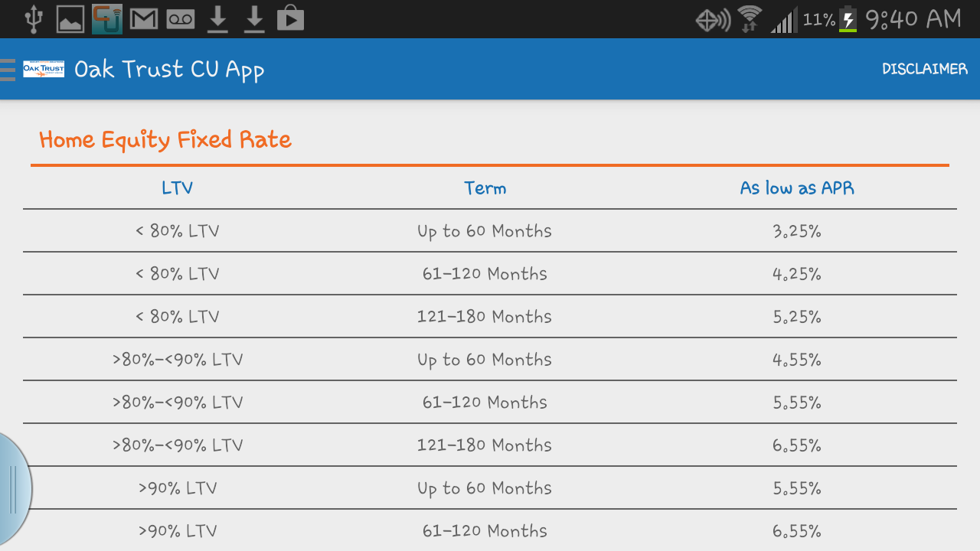Tap 6.55% in the >90% LTV row
980x551 pixels.
coord(797,531)
